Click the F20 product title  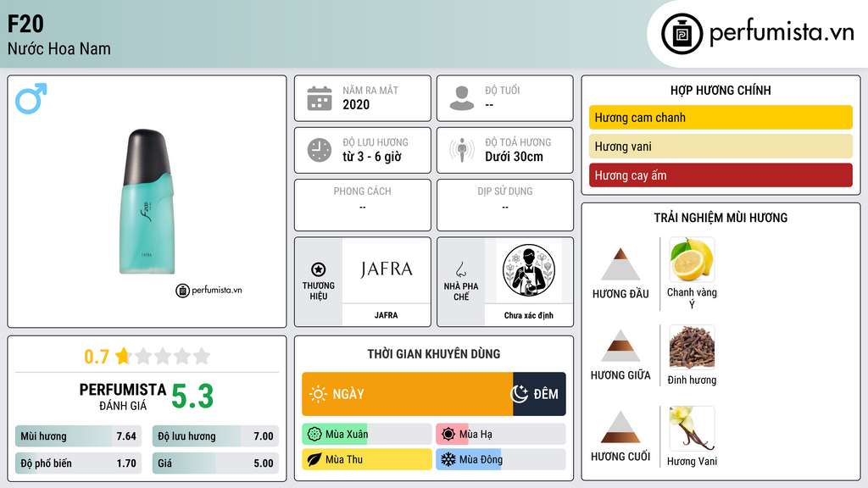(25, 24)
